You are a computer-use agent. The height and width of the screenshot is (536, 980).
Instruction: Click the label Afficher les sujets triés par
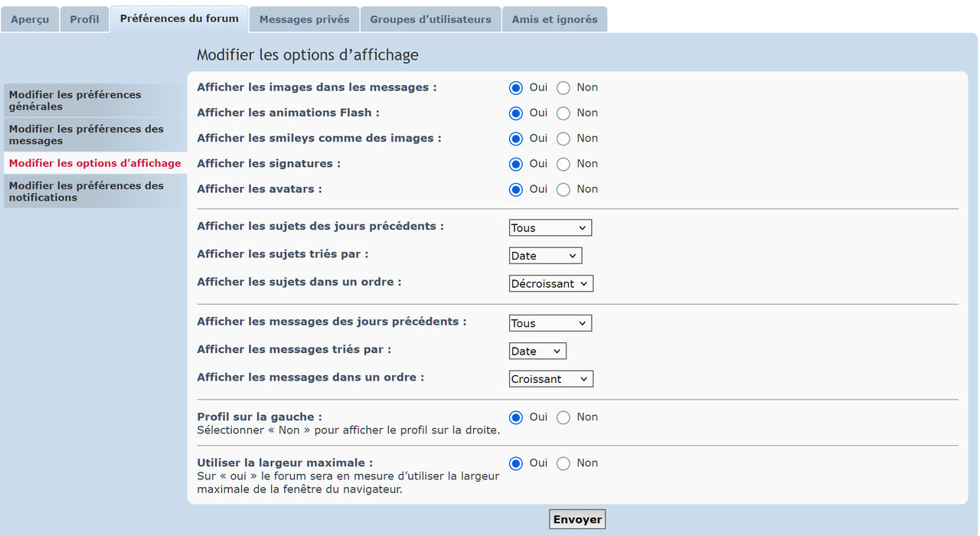(283, 253)
